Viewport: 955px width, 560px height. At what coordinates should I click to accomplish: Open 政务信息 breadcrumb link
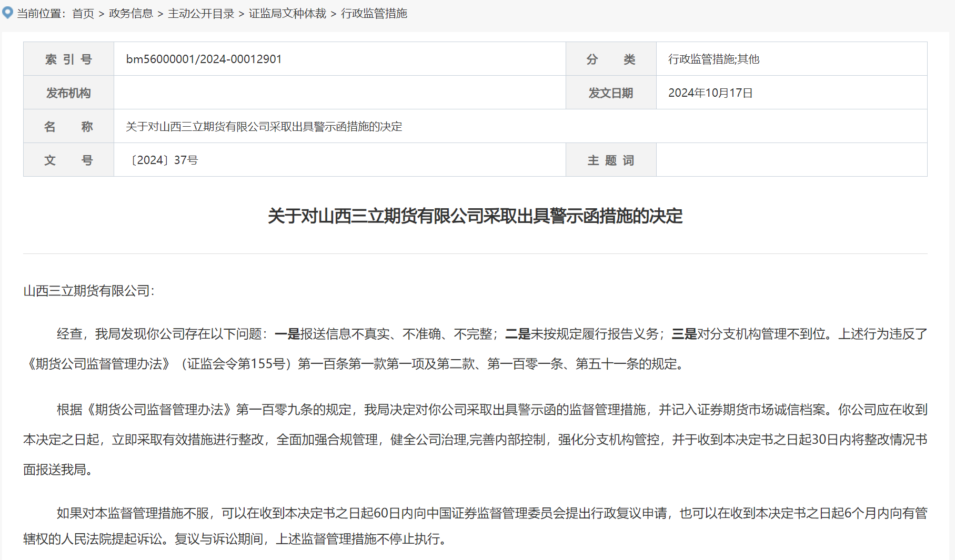click(131, 14)
